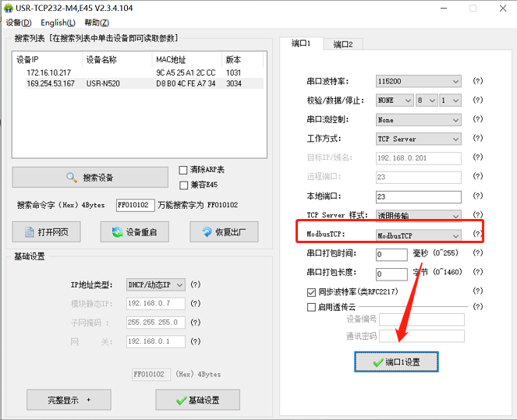Click the 端口1设置 port settings button
Image resolution: width=517 pixels, height=420 pixels.
(396, 362)
